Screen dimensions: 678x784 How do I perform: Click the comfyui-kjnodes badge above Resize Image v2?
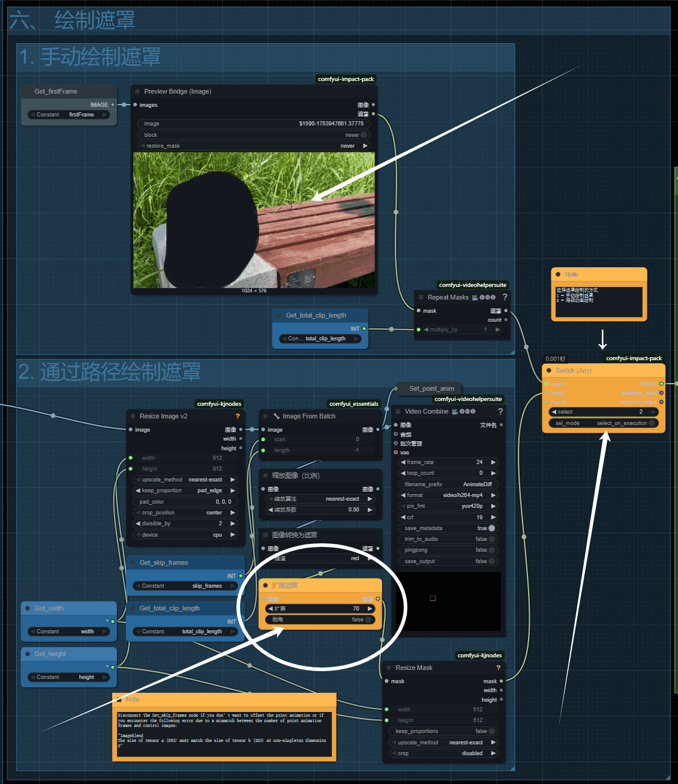pyautogui.click(x=219, y=404)
